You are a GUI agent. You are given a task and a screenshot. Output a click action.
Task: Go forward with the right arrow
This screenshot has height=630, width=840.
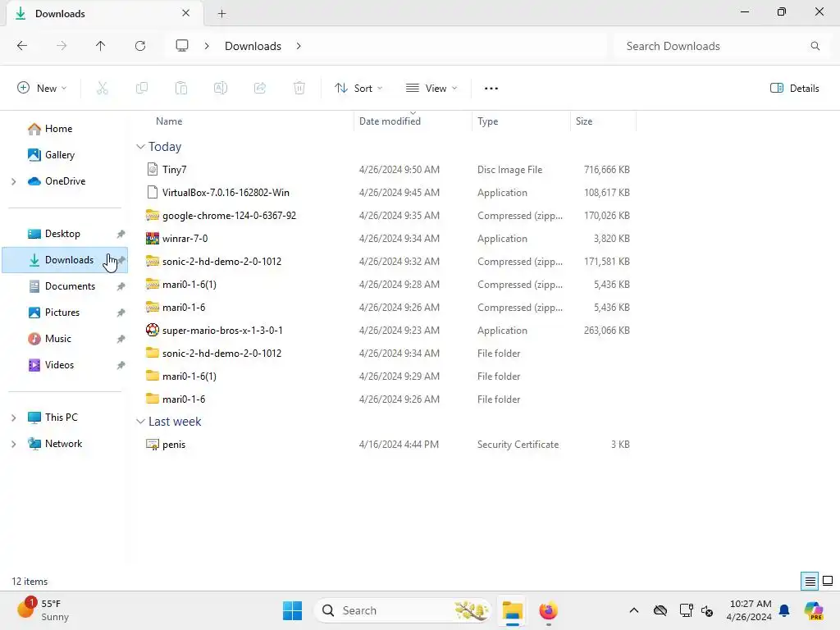[62, 46]
